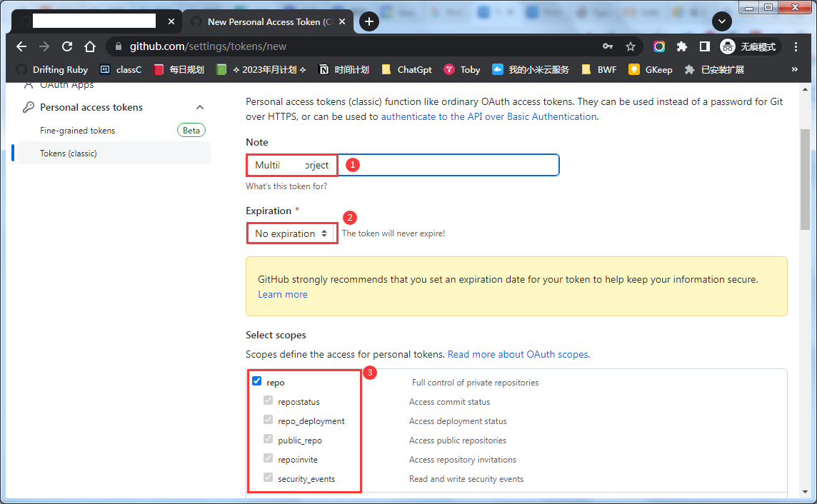The image size is (817, 504).
Task: Click the browser forward arrow
Action: tap(44, 46)
